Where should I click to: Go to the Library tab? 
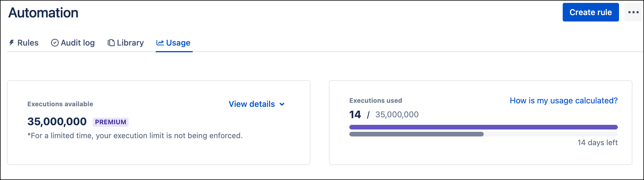click(x=126, y=43)
